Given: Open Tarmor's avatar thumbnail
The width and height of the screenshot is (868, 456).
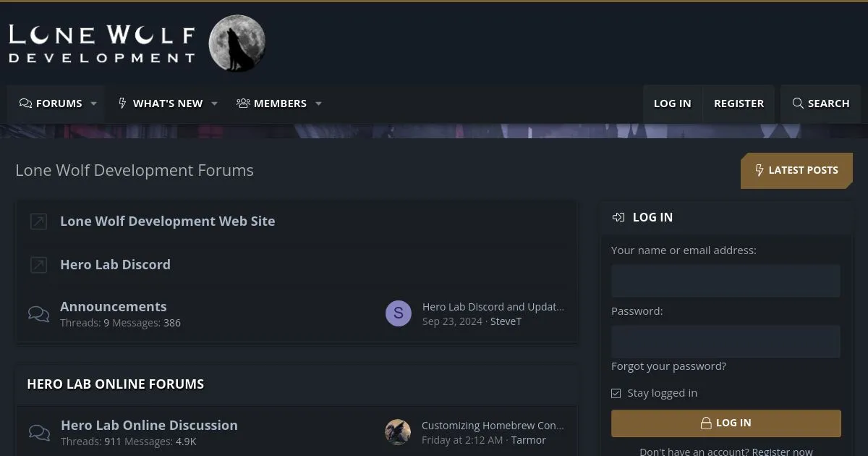Looking at the screenshot, I should 398,432.
